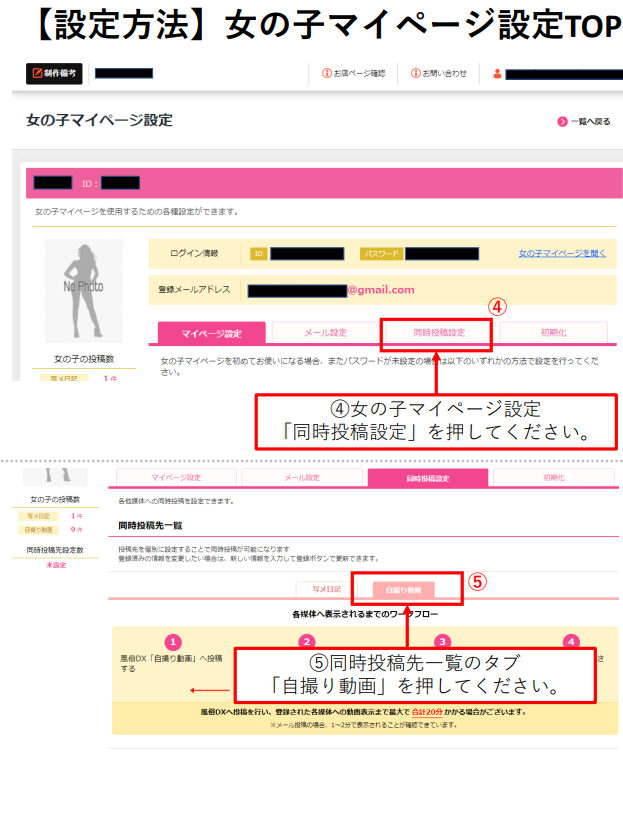Click workflow step 3 circle
The height and width of the screenshot is (813, 623).
coord(442,641)
